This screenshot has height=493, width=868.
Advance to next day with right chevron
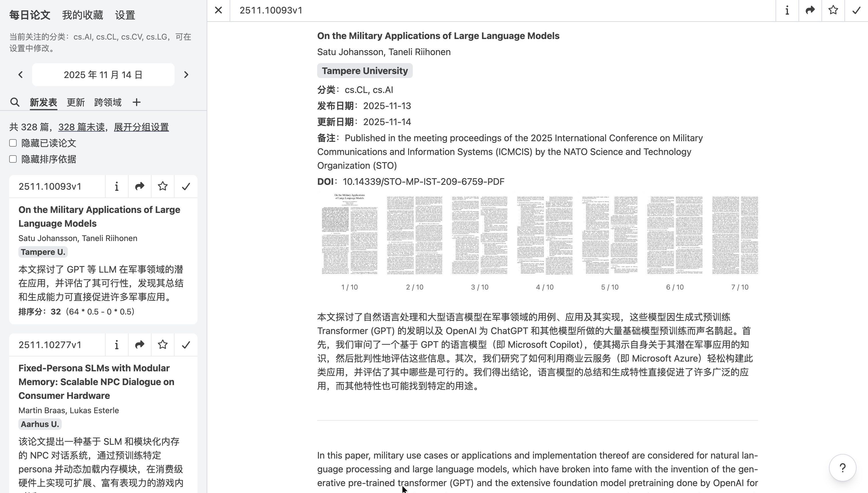[186, 75]
